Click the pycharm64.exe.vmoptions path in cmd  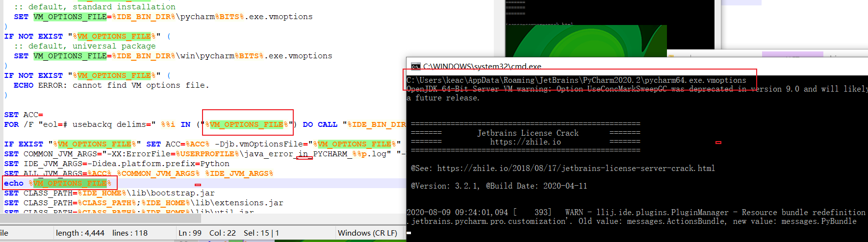[576, 80]
